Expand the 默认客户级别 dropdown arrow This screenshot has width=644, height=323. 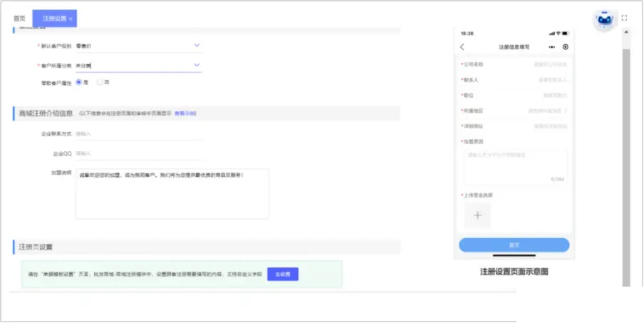tap(197, 45)
